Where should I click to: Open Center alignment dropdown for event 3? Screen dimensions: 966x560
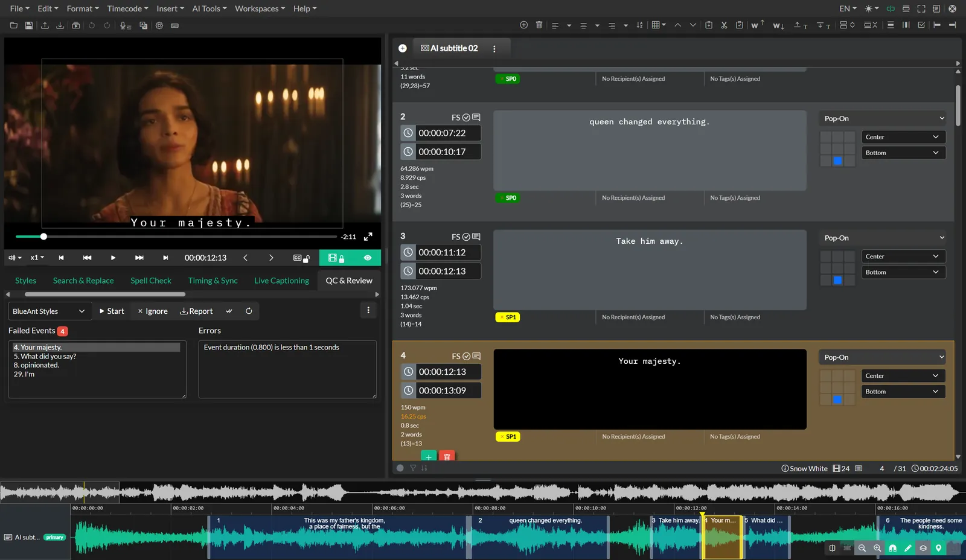pyautogui.click(x=903, y=256)
